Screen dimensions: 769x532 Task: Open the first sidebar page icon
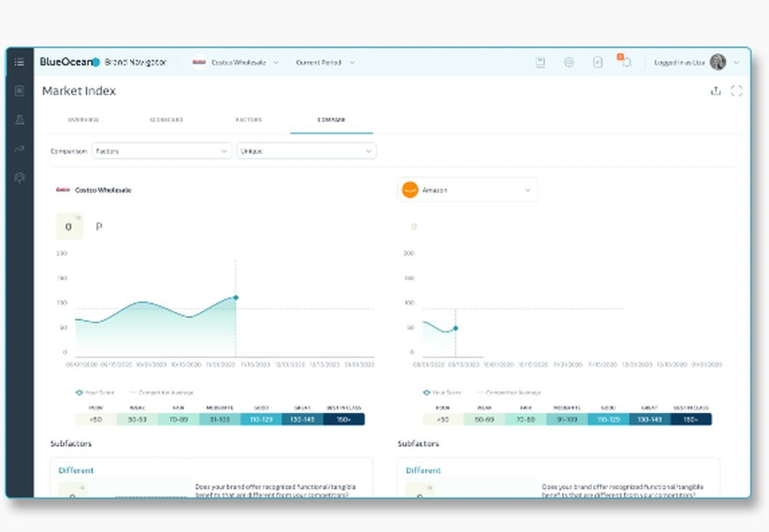pyautogui.click(x=20, y=91)
